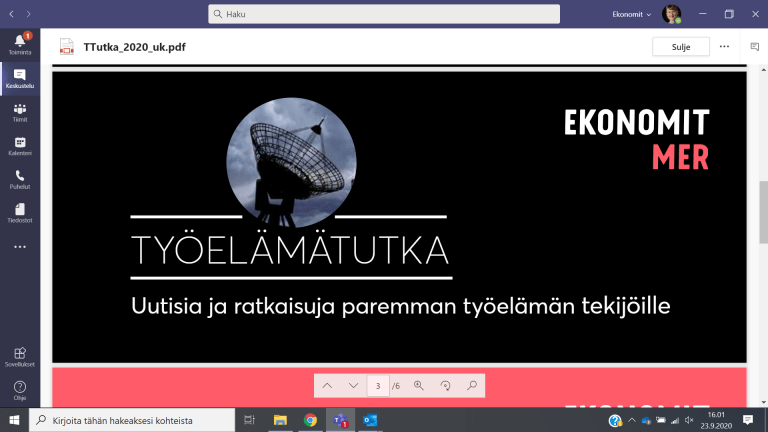
Task: Go to previous PDF page
Action: [x=327, y=385]
